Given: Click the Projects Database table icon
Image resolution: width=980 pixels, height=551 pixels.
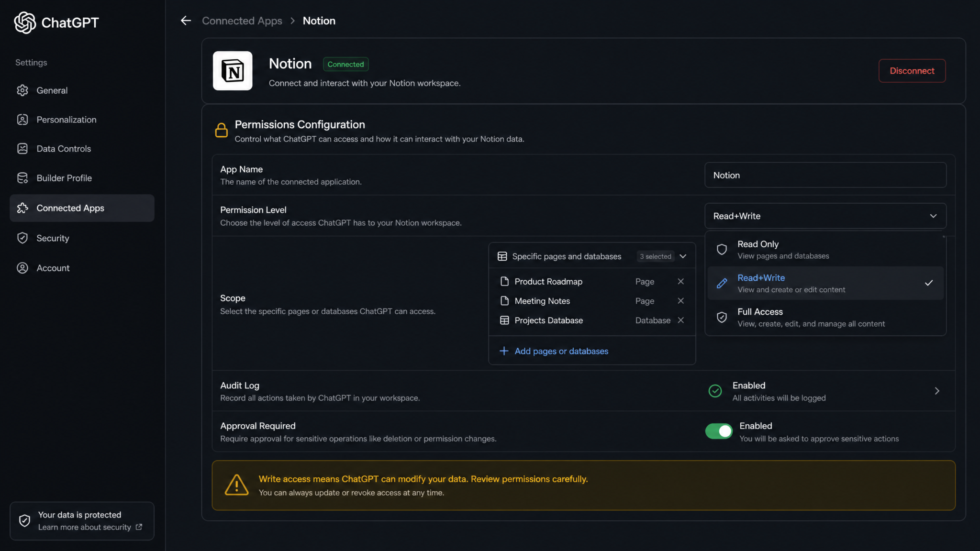Looking at the screenshot, I should pos(504,320).
